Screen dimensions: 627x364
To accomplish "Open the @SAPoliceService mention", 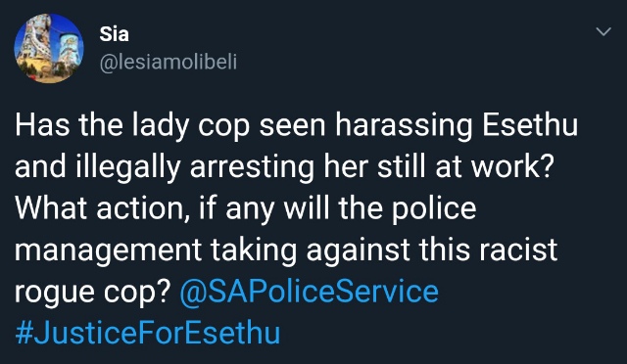I will (x=310, y=292).
